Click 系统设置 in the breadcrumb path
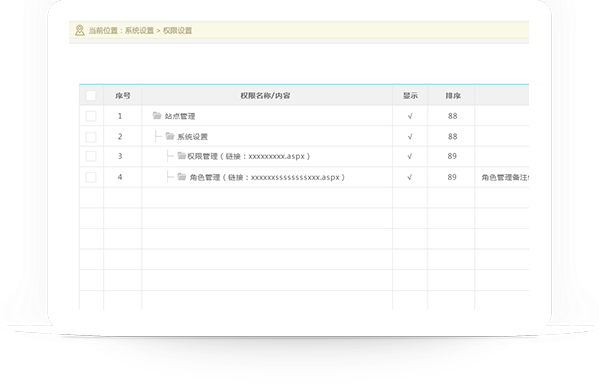Screen dimensions: 599x383 139,31
